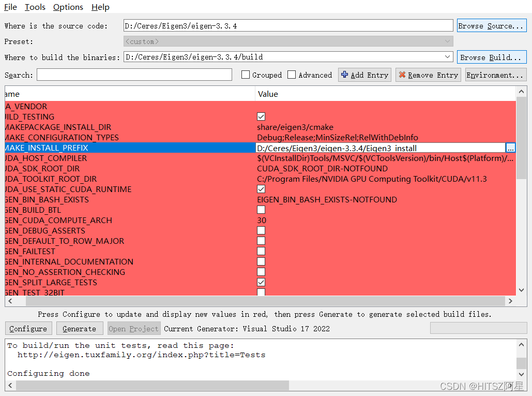Click the share/eigen3/cmake value
Viewport: 532px width, 396px height.
click(295, 127)
